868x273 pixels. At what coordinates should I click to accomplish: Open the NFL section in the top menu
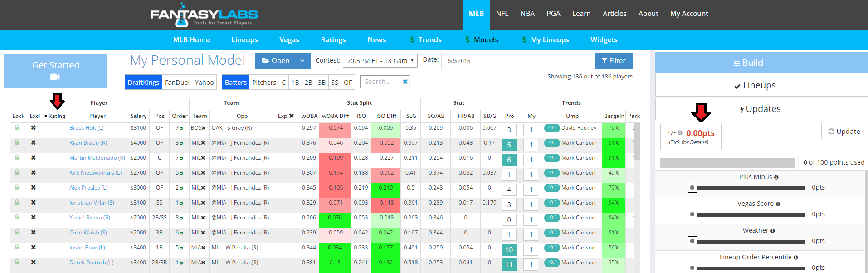coord(502,14)
